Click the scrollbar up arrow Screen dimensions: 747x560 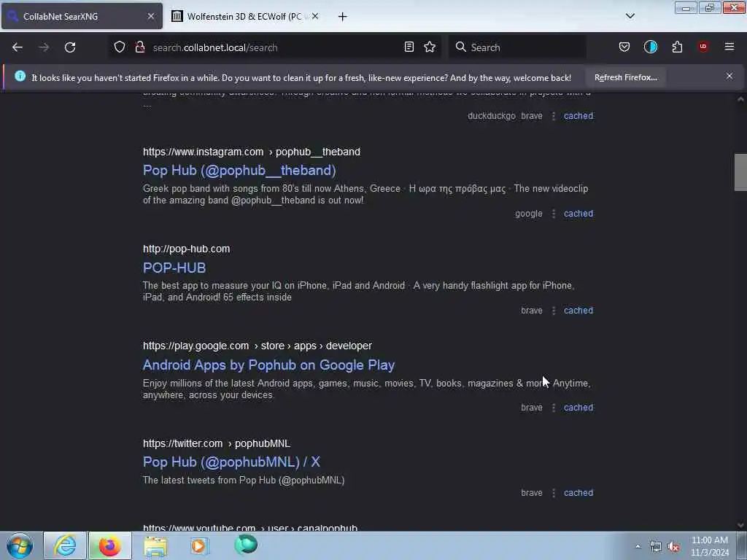(x=740, y=99)
